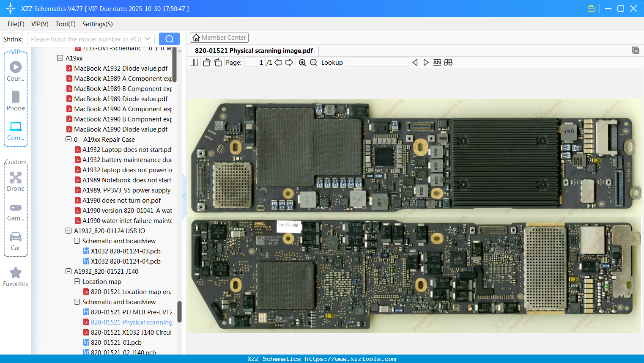This screenshot has width=644, height=363.
Task: Go to the previous page arrow
Action: (x=278, y=63)
